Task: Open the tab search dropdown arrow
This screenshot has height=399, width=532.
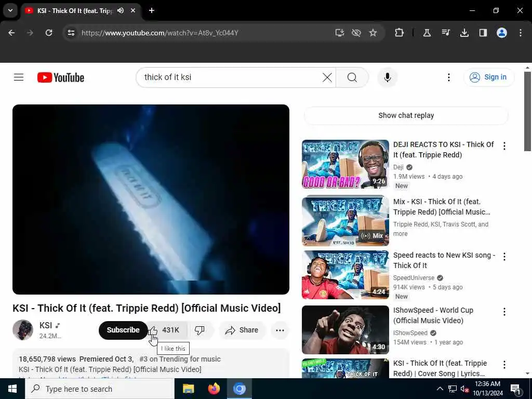Action: tap(10, 10)
